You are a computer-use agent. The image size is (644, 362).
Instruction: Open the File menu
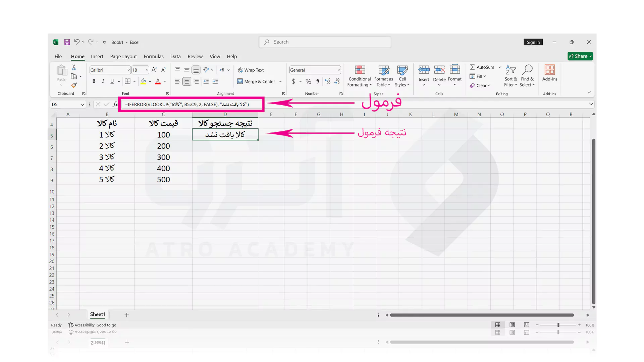point(58,56)
